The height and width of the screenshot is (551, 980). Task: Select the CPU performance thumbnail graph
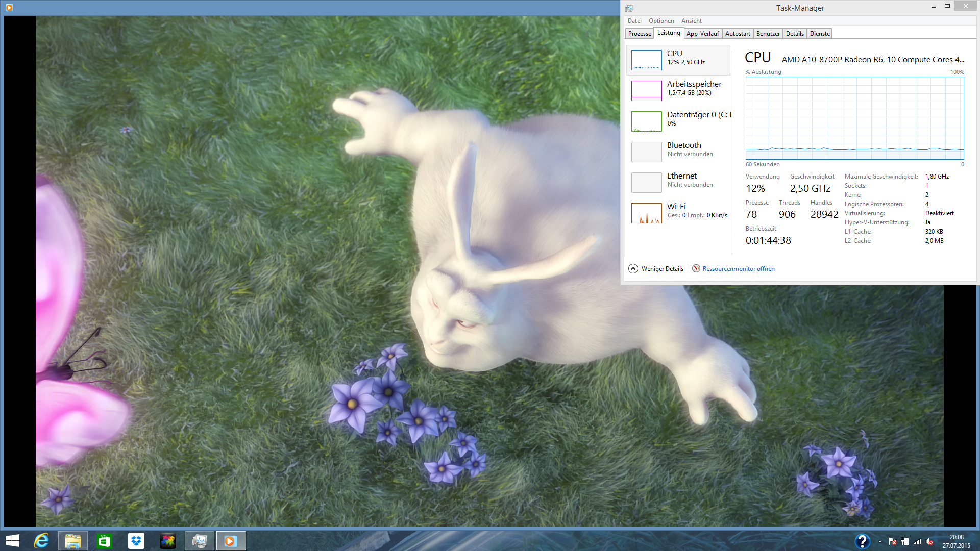646,60
